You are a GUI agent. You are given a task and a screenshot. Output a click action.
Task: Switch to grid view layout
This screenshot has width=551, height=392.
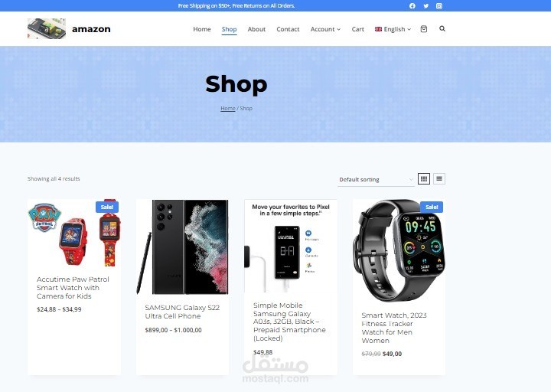click(424, 178)
